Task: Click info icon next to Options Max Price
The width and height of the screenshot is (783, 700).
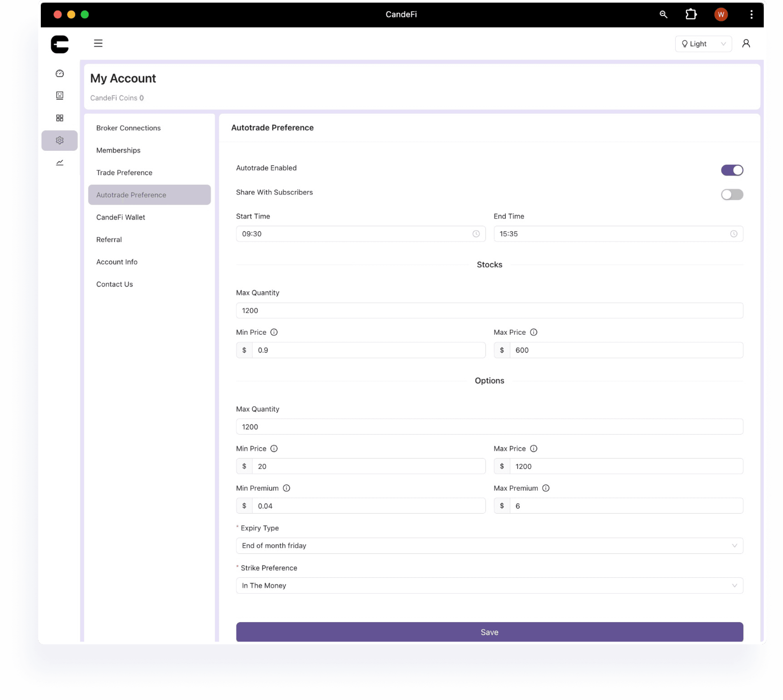Action: [x=533, y=448]
